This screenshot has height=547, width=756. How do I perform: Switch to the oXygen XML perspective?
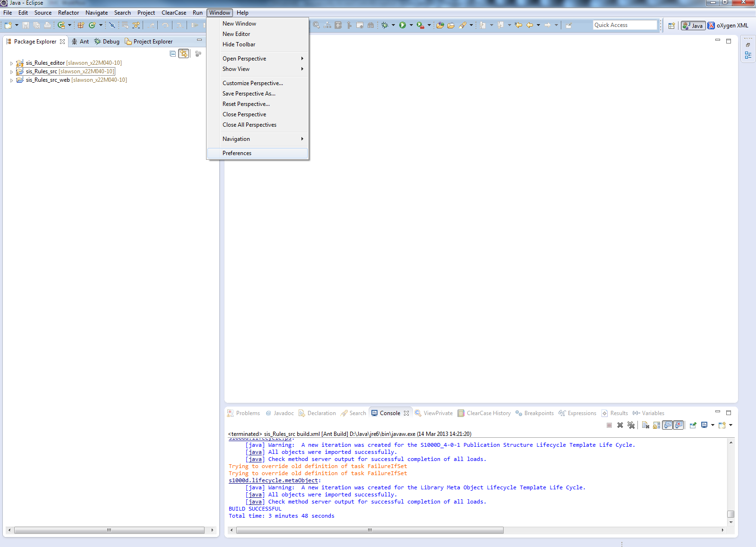pos(728,26)
